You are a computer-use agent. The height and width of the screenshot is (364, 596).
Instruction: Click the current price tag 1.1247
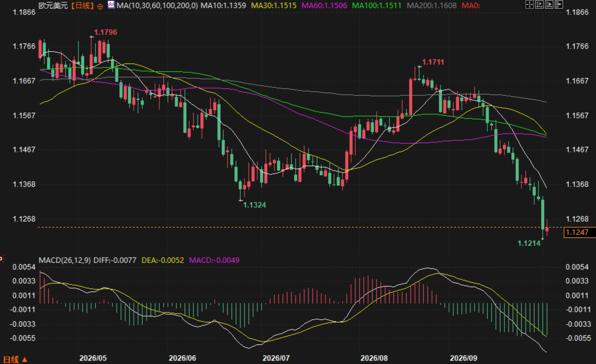(x=579, y=232)
